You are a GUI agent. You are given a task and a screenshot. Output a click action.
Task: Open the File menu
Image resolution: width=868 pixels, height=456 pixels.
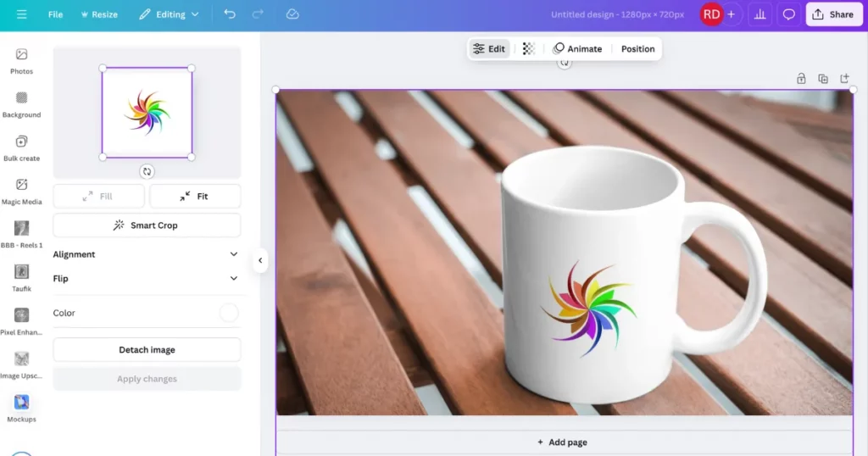point(55,14)
